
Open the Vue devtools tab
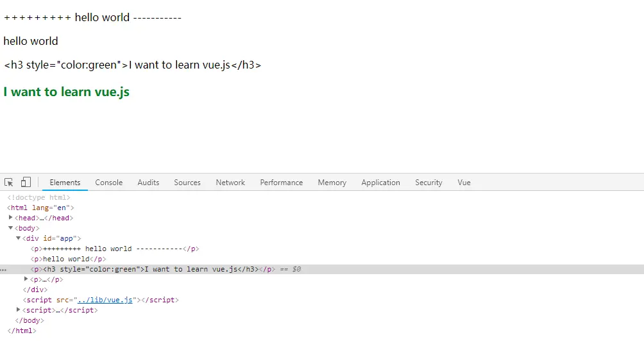(x=464, y=183)
